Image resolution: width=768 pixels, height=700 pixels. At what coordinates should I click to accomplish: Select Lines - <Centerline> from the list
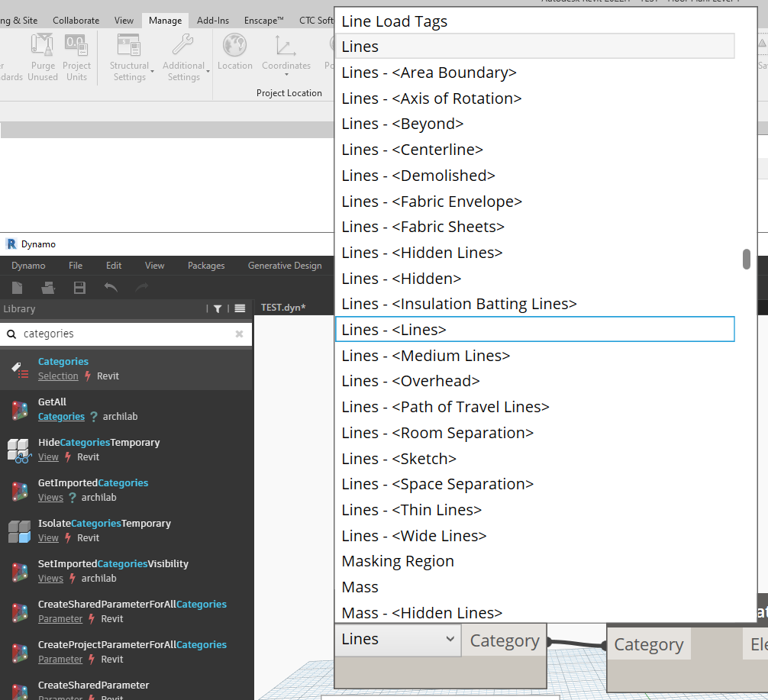coord(413,149)
